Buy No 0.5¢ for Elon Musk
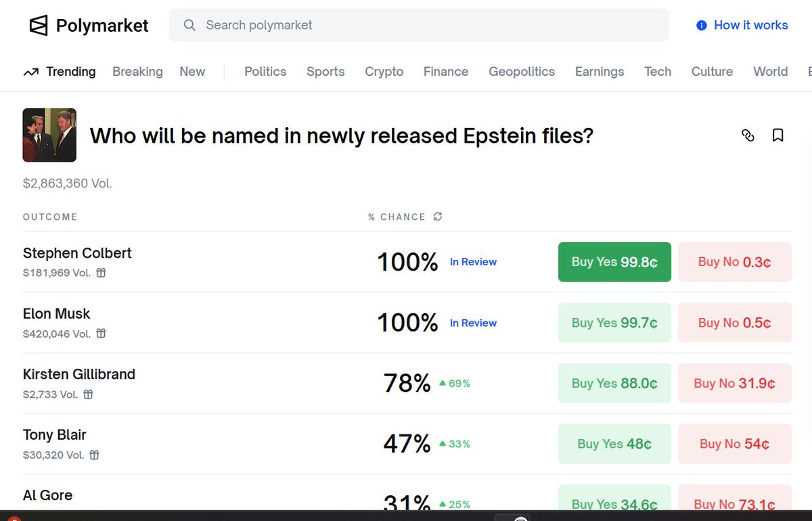Image resolution: width=812 pixels, height=521 pixels. (735, 323)
